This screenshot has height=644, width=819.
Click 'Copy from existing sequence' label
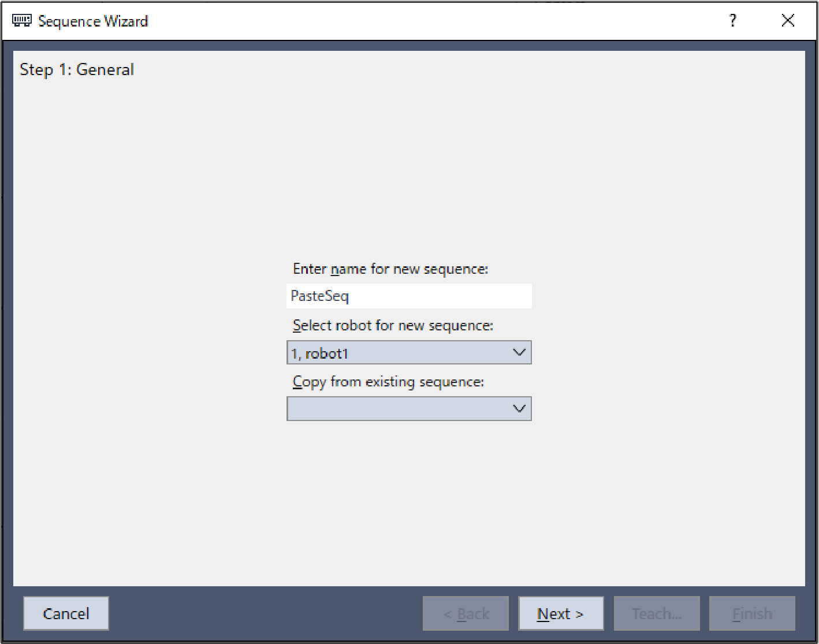pos(388,382)
